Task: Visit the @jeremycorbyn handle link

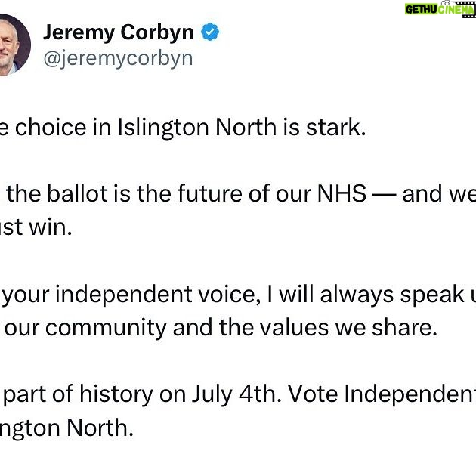Action: [118, 58]
